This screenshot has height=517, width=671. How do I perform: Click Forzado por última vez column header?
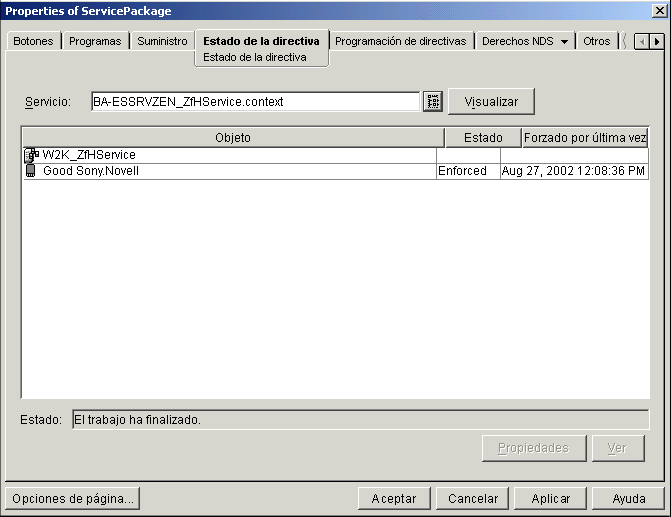coord(585,138)
